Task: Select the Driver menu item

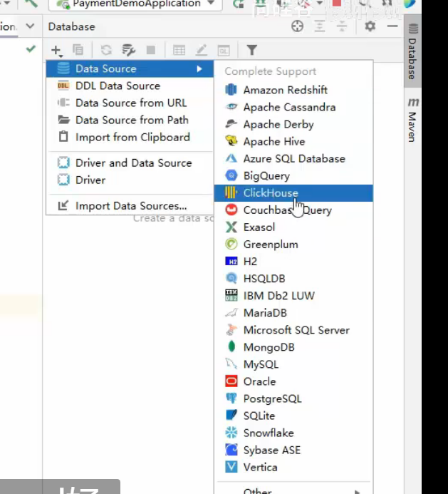Action: pyautogui.click(x=130, y=180)
